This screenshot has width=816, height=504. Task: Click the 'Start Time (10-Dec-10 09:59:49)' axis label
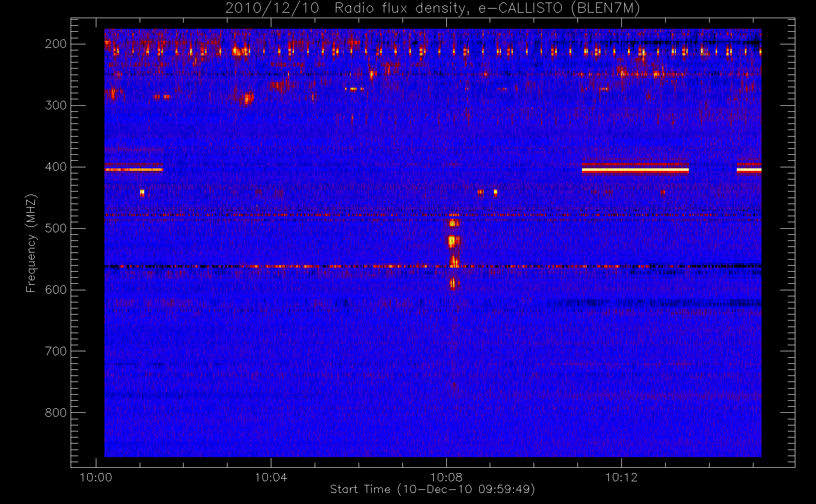pos(432,489)
